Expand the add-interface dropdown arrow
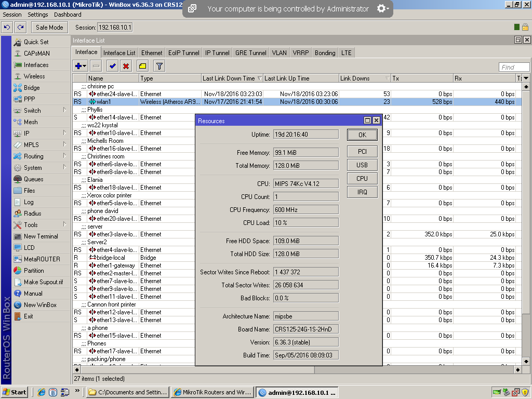This screenshot has width=532, height=399. pos(85,65)
